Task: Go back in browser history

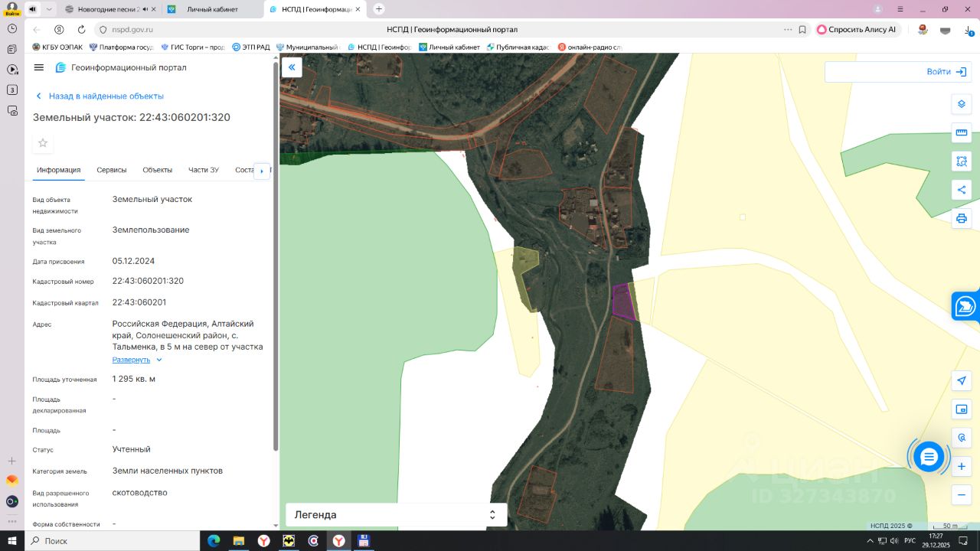Action: click(37, 30)
